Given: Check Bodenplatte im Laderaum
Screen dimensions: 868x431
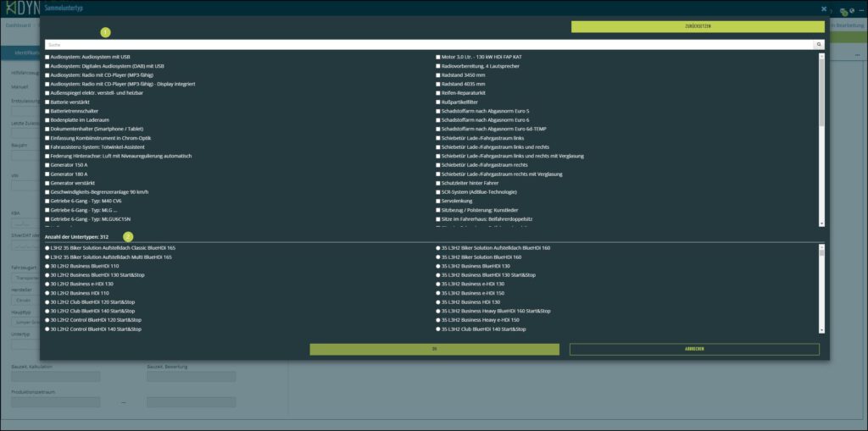Looking at the screenshot, I should [x=47, y=119].
